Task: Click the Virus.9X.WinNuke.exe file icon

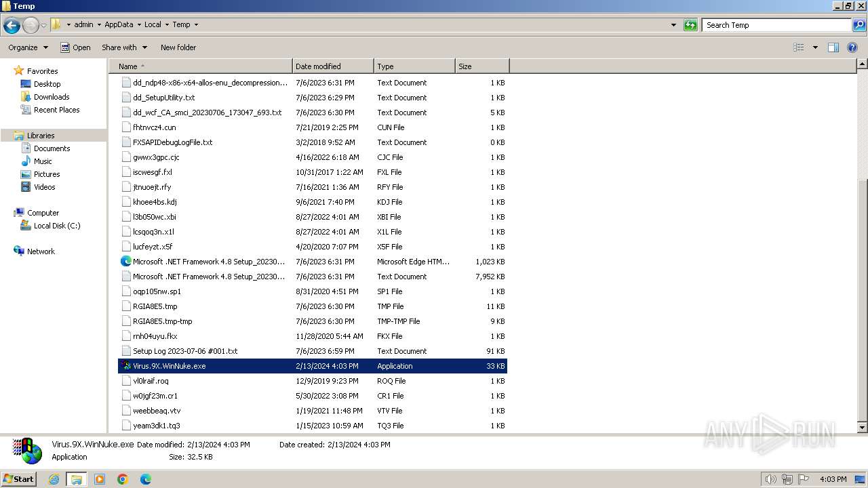Action: click(x=125, y=366)
